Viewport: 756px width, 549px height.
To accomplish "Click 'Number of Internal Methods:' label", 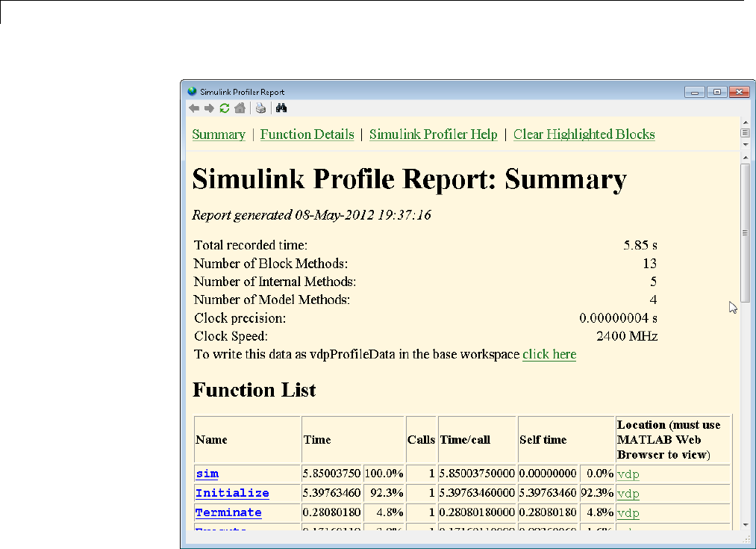I will click(x=275, y=282).
